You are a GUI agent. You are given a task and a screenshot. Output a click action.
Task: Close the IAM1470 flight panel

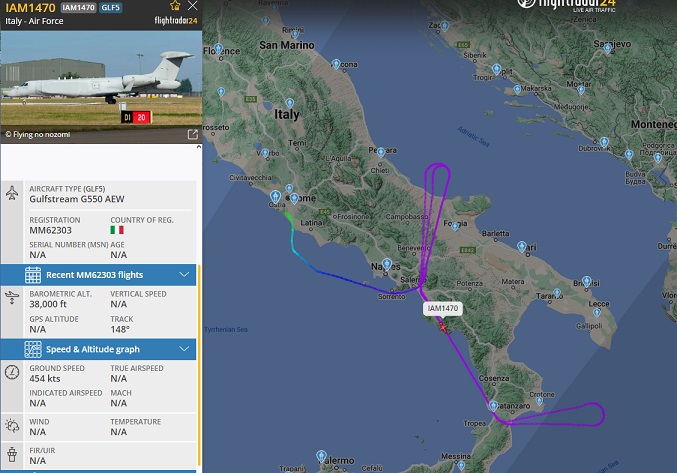[193, 6]
